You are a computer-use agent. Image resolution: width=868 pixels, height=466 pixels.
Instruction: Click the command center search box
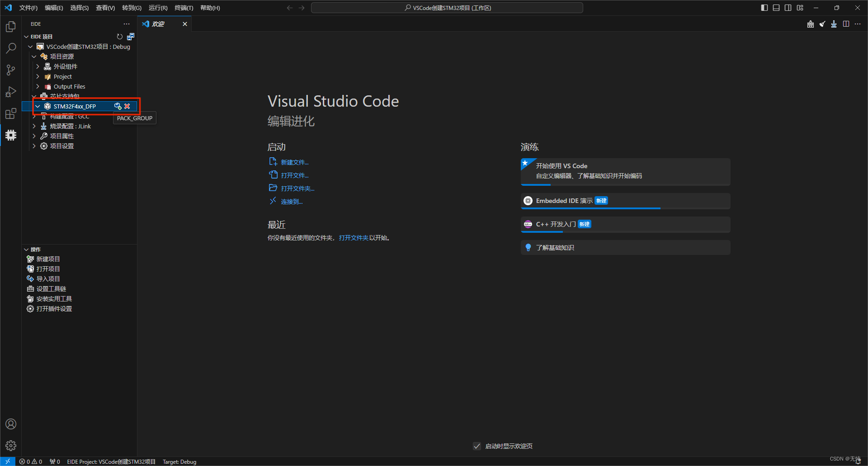click(x=447, y=8)
